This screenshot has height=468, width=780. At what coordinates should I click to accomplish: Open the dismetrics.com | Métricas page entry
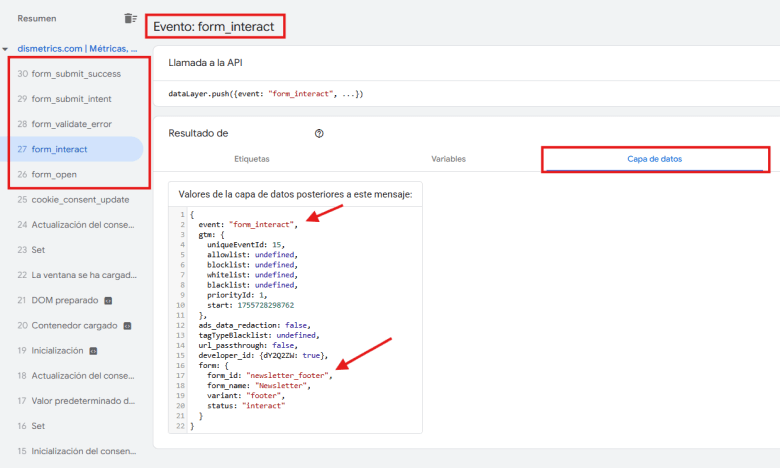tap(77, 49)
